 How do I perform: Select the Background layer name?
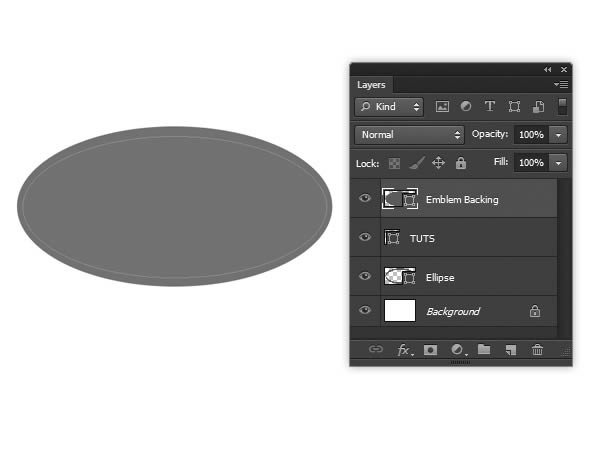coord(453,311)
